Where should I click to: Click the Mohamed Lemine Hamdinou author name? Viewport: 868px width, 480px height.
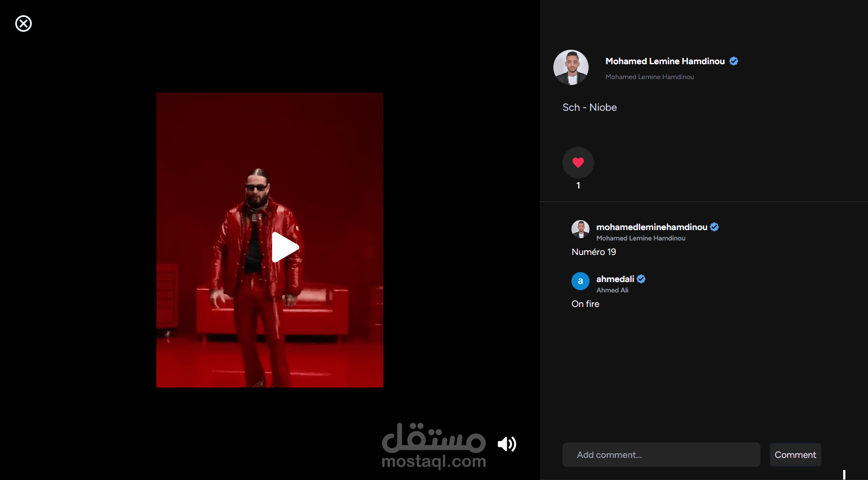point(665,61)
